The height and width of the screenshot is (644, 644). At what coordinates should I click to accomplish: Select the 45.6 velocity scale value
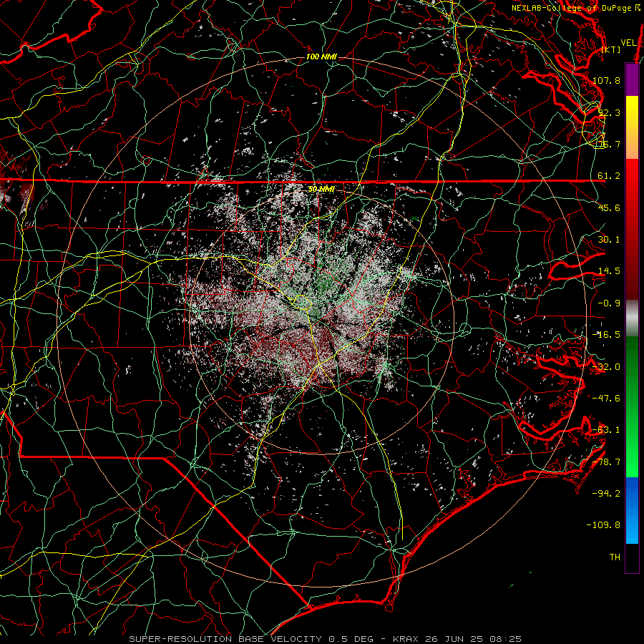tap(609, 208)
